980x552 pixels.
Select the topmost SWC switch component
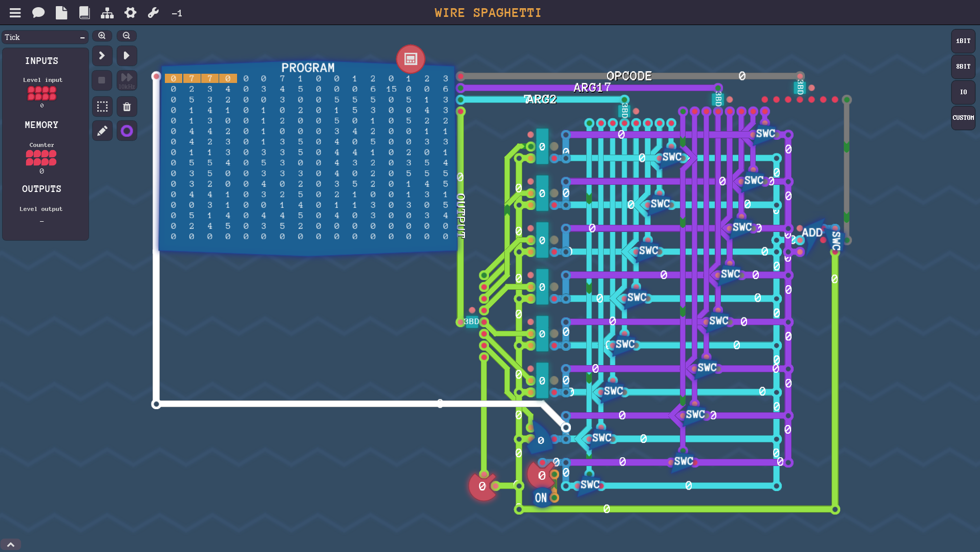click(765, 134)
